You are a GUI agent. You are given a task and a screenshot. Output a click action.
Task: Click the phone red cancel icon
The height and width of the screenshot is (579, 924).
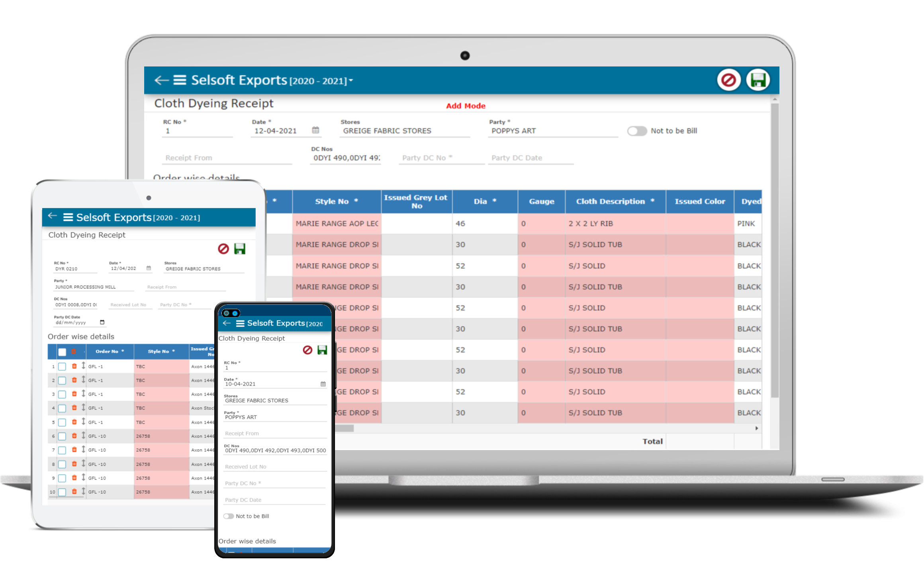[307, 350]
